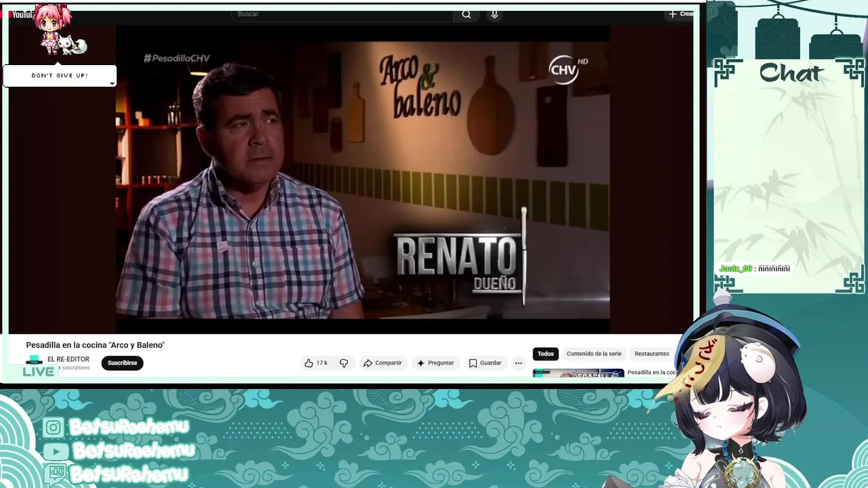
Task: Click the Preguntar button
Action: click(x=435, y=363)
